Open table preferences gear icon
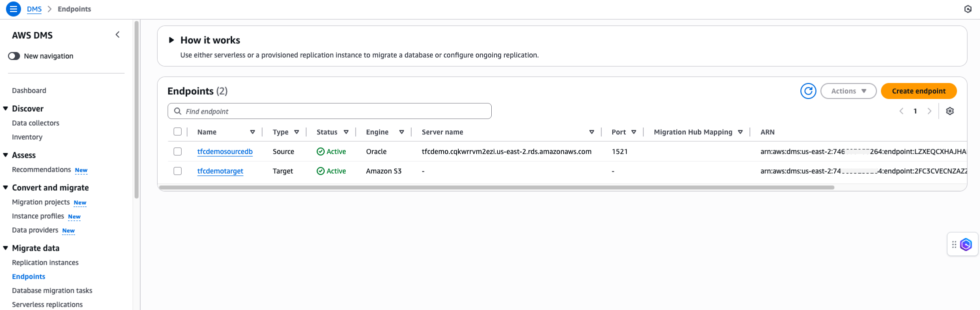 [949, 111]
